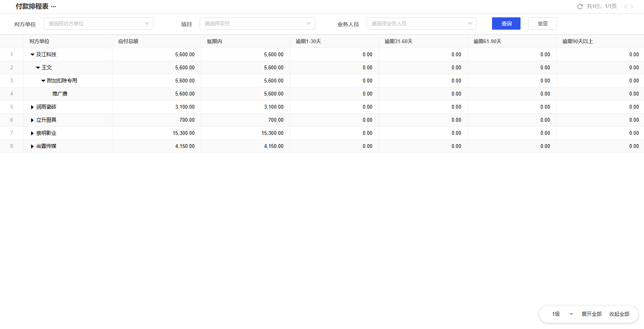Click the 查询 button
644x329 pixels.
coord(506,23)
